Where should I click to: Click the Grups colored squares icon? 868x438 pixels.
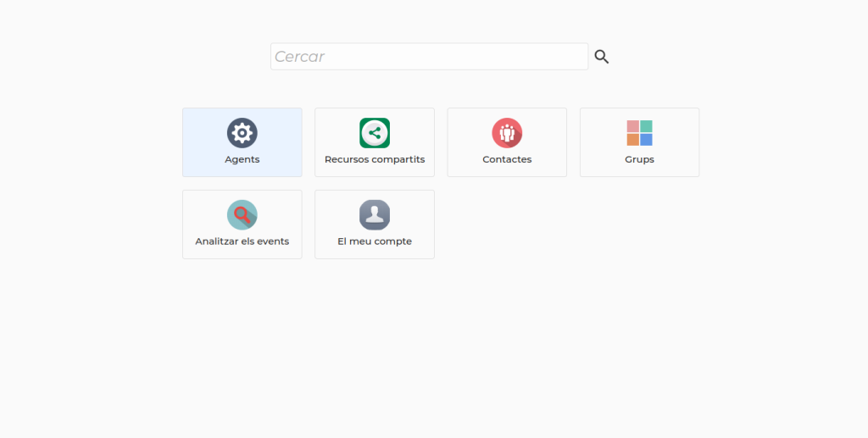(639, 133)
